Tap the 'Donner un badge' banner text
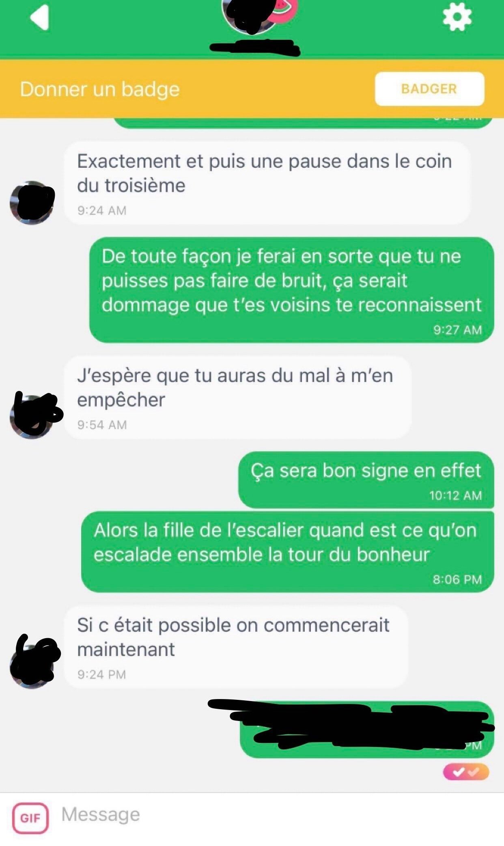 click(100, 89)
